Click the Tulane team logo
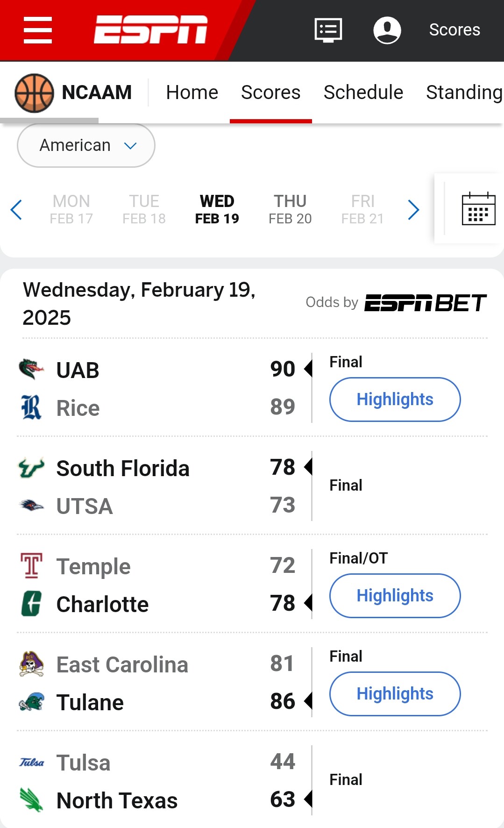504x828 pixels. [31, 702]
